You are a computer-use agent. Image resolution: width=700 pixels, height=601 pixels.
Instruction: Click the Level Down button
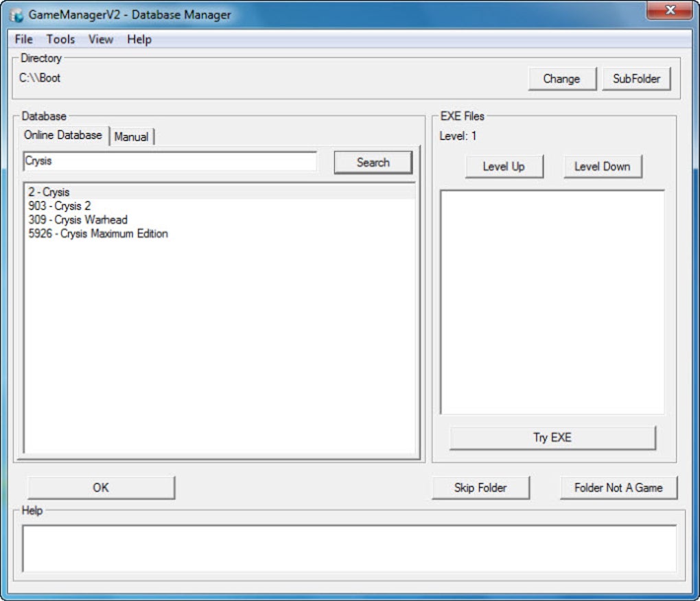[603, 167]
